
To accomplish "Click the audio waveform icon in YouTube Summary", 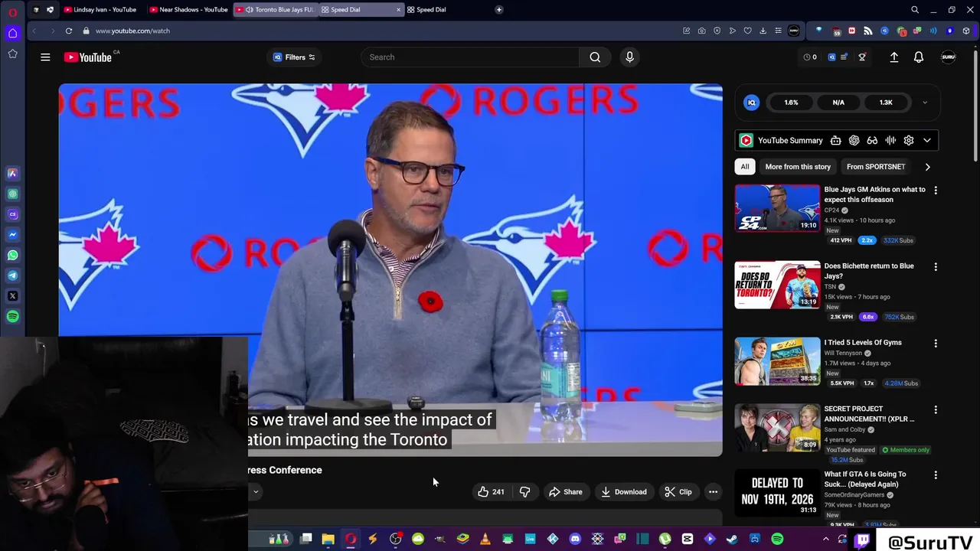I will [x=890, y=141].
